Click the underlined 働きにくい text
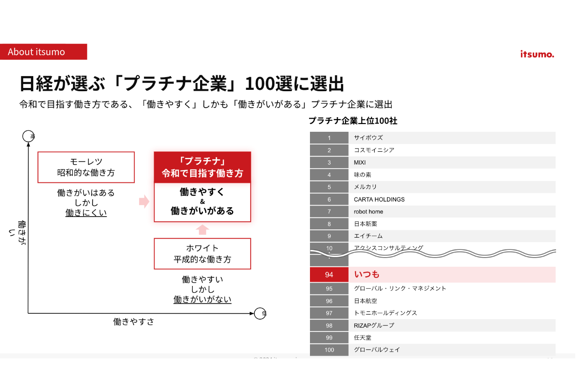Image resolution: width=588 pixels, height=383 pixels. [86, 212]
